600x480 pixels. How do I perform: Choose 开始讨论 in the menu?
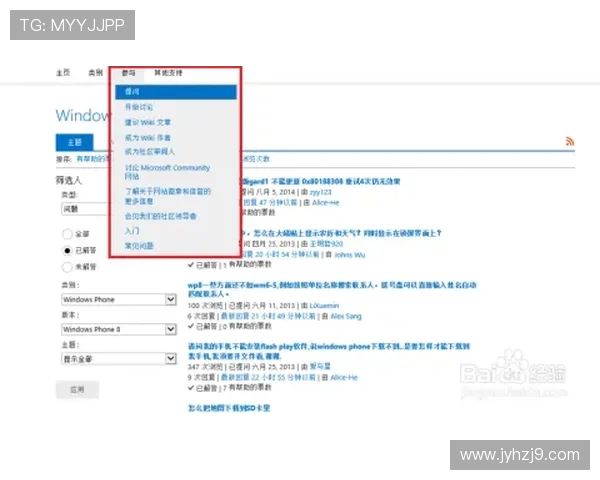[139, 107]
